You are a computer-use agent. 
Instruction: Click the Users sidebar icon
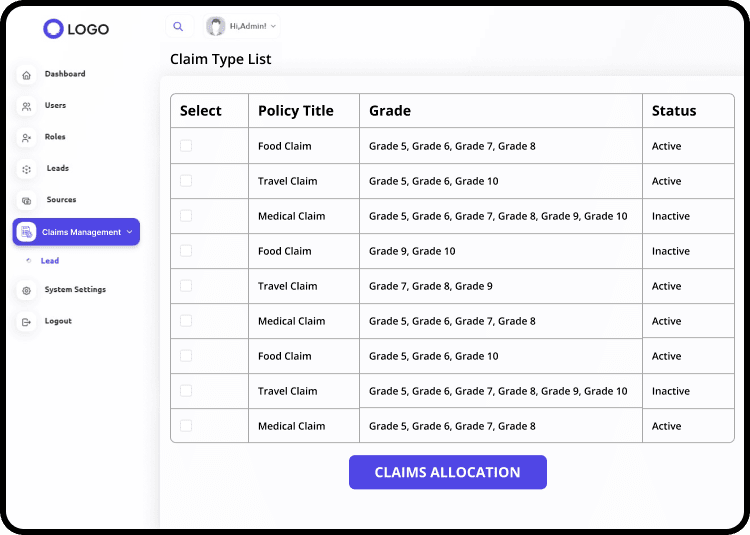click(x=26, y=106)
